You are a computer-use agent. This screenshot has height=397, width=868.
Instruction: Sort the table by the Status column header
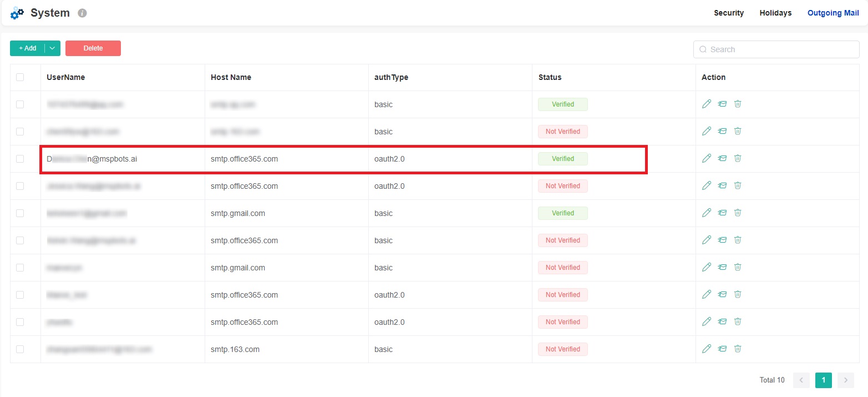tap(550, 77)
